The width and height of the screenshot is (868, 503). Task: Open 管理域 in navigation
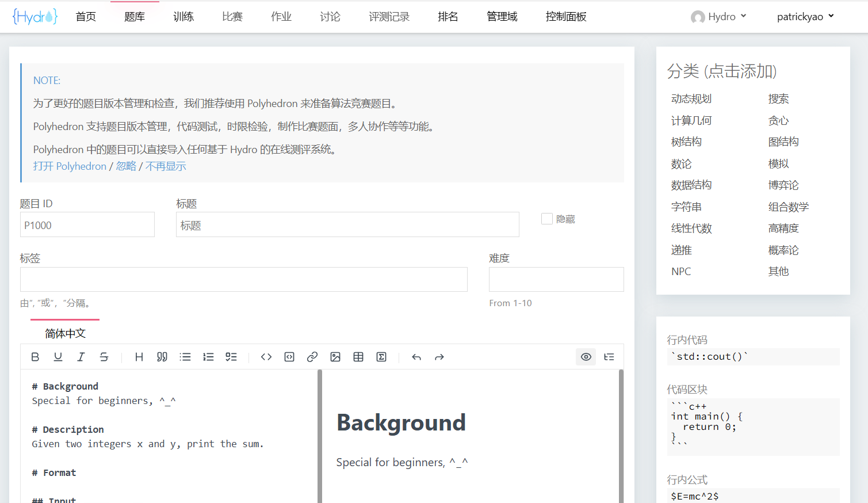click(502, 17)
